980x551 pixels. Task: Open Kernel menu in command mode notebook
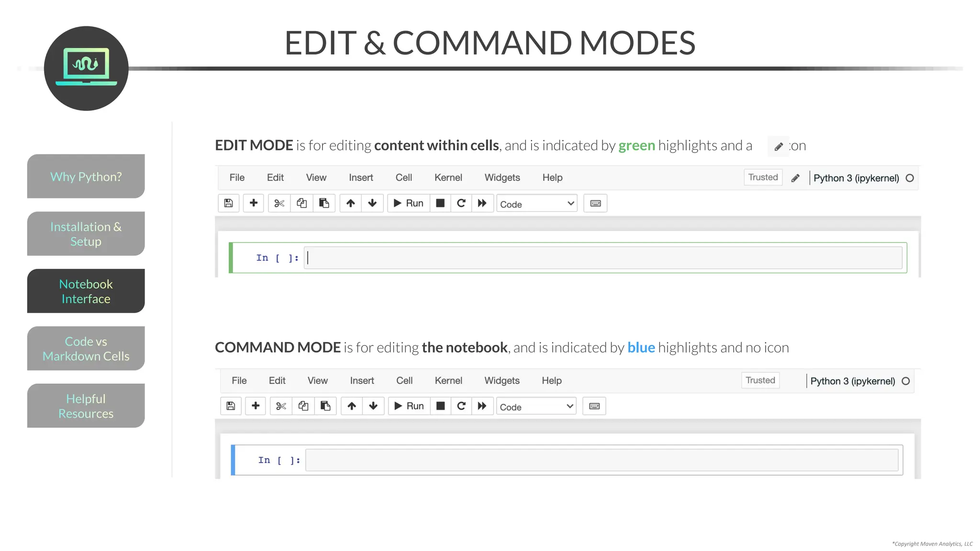click(x=448, y=381)
